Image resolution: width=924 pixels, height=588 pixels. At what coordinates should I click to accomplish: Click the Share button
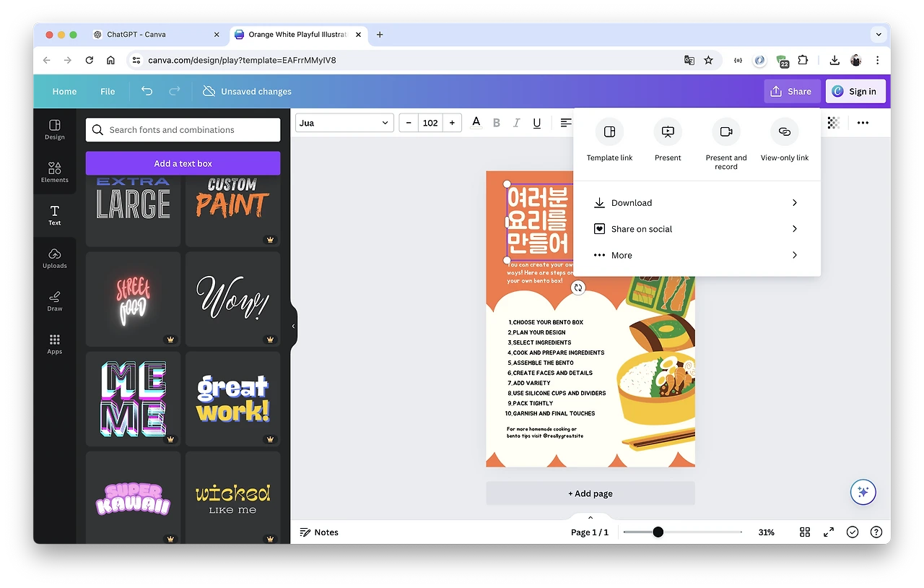pyautogui.click(x=792, y=92)
